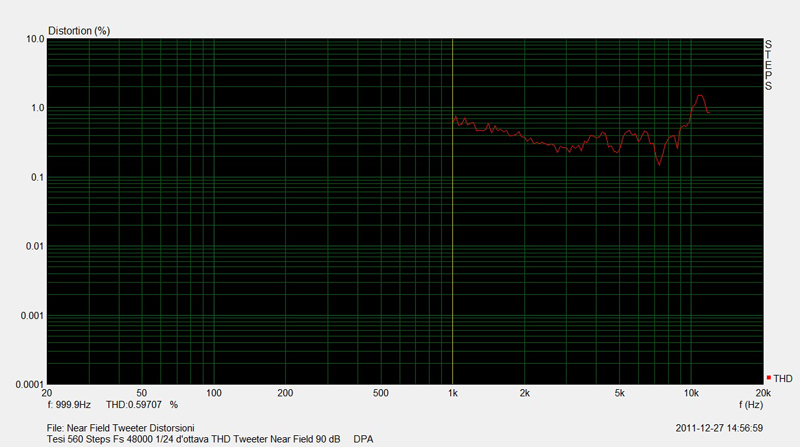Viewport: 800px width, 447px height.
Task: Click the 0.001 y-axis tick label
Action: coord(33,316)
